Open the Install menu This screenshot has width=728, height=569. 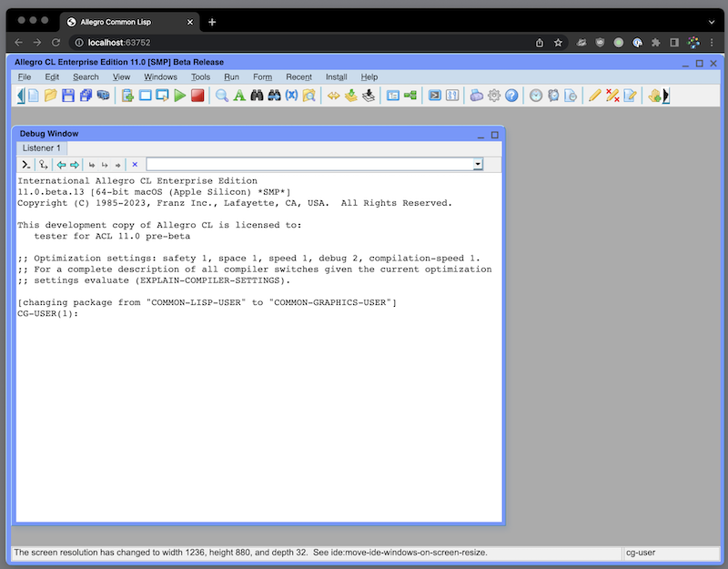coord(336,76)
